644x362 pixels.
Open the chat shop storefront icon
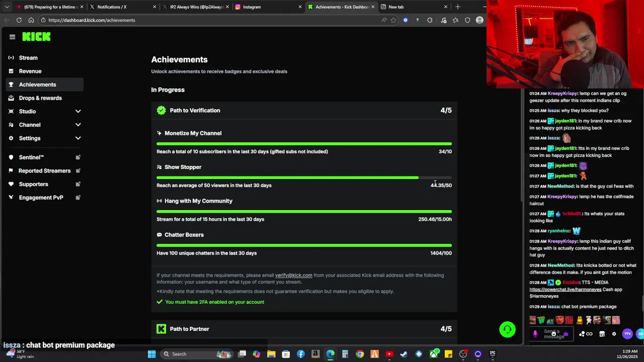pos(602,334)
